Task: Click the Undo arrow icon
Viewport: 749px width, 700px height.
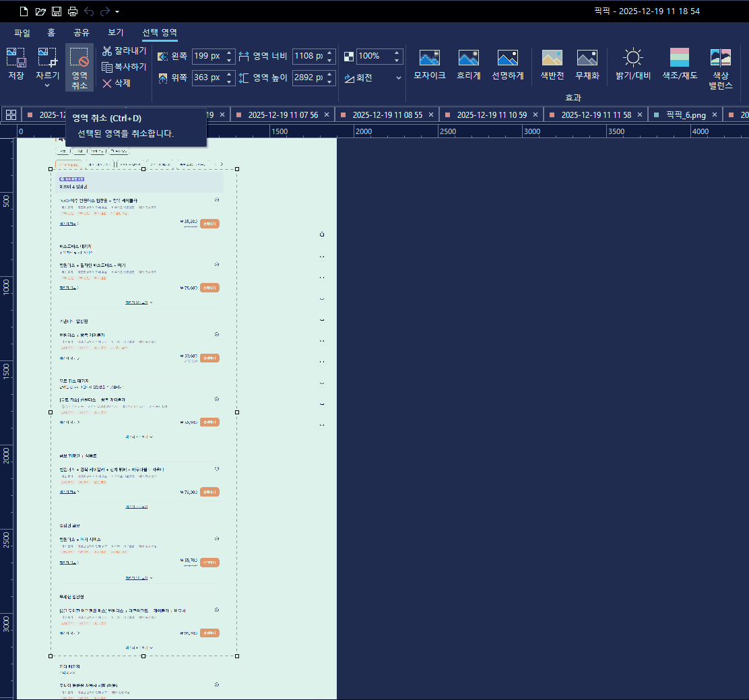Action: coord(89,11)
